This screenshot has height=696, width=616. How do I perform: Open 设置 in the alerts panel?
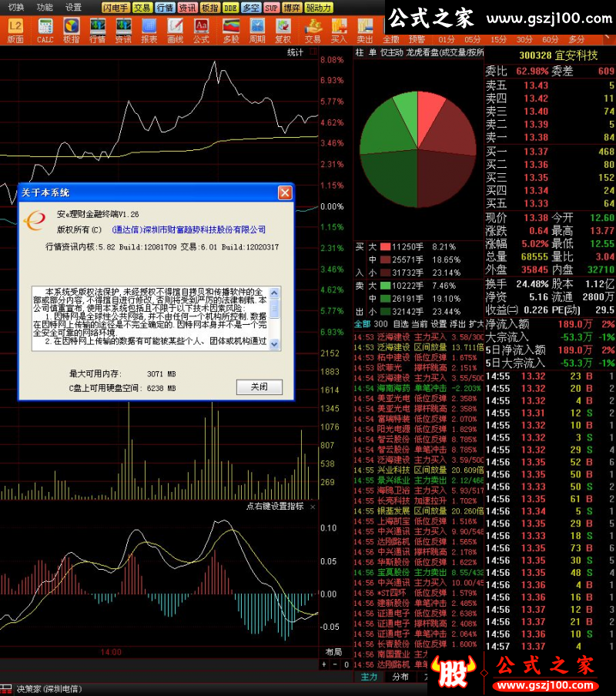tap(439, 324)
